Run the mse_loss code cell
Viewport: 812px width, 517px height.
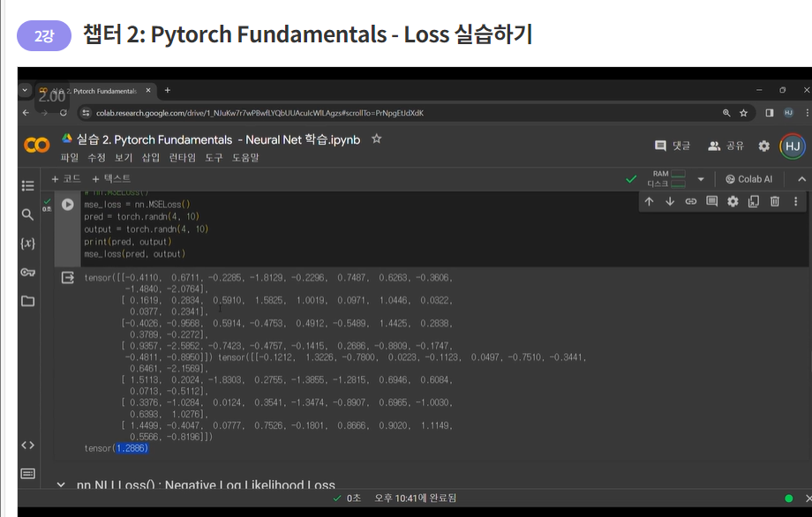(68, 205)
